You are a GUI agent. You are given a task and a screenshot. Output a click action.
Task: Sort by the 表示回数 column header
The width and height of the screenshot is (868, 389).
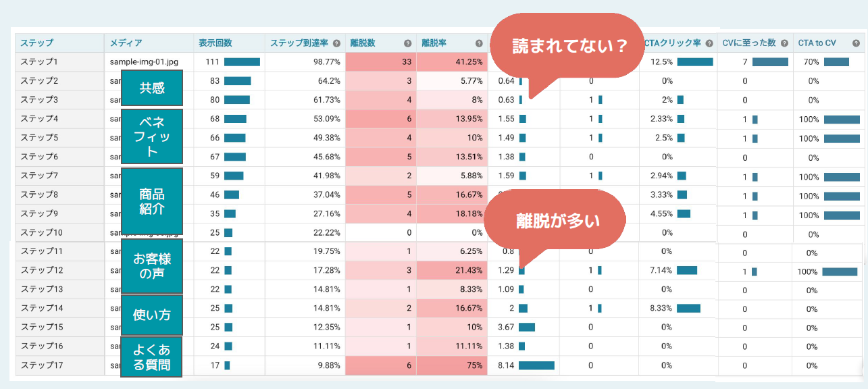click(215, 43)
